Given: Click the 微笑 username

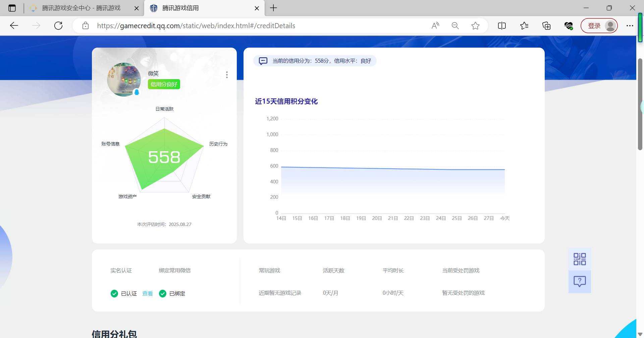Looking at the screenshot, I should pos(153,73).
